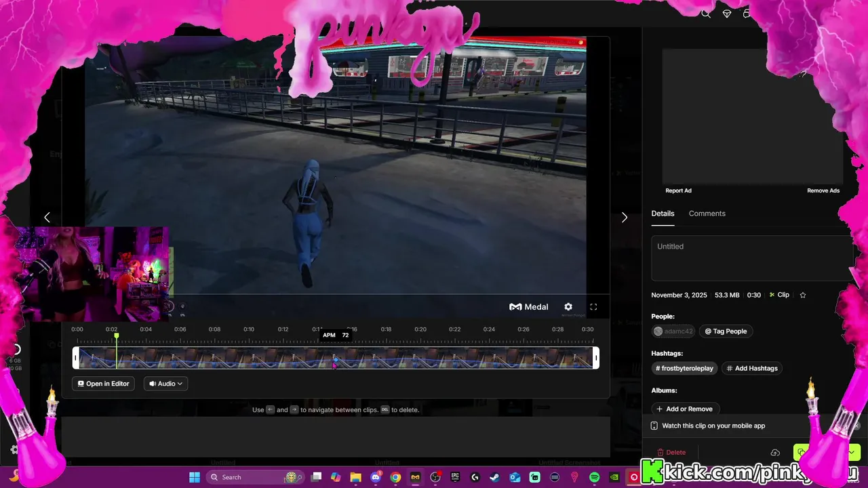868x488 pixels.
Task: Select the frostbyteroleplay hashtag chip
Action: coord(684,368)
